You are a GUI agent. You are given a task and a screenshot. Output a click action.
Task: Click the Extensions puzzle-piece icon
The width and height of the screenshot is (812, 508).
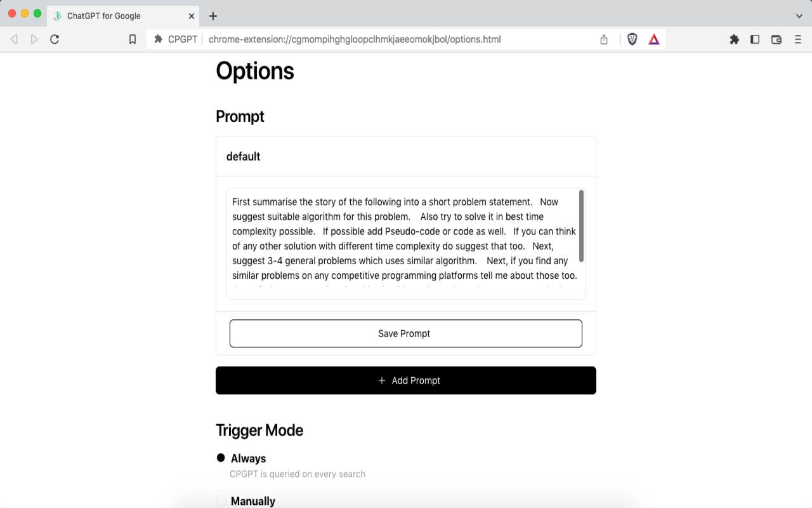tap(734, 39)
